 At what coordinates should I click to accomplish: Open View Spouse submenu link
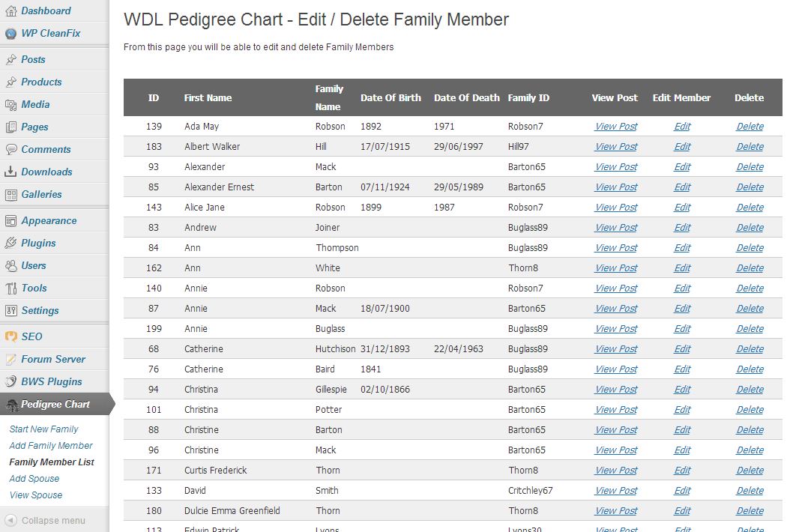coord(36,495)
